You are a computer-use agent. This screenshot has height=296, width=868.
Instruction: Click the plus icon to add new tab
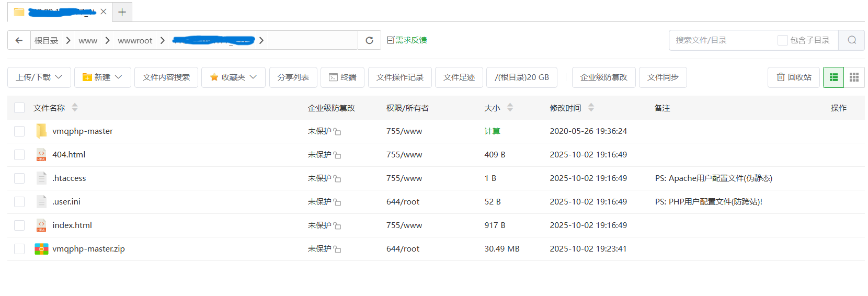point(122,12)
